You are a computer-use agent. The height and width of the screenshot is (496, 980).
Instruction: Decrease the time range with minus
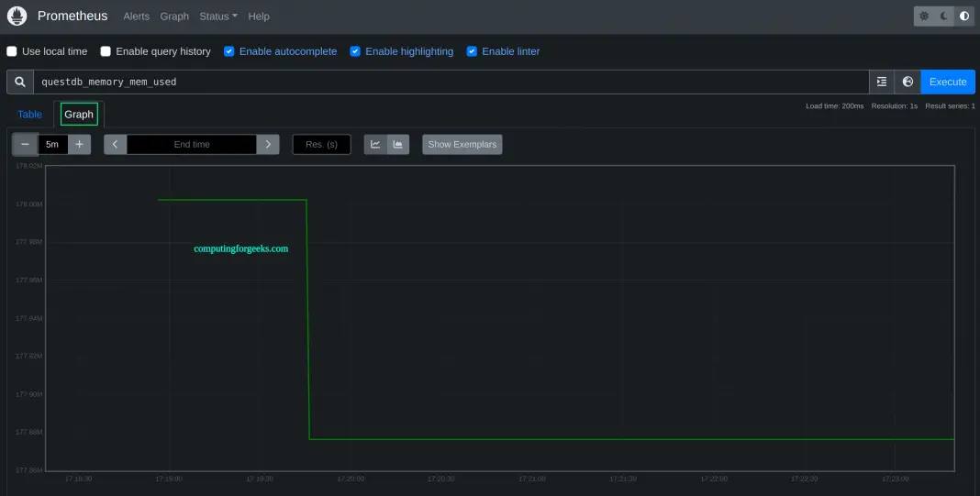point(25,144)
